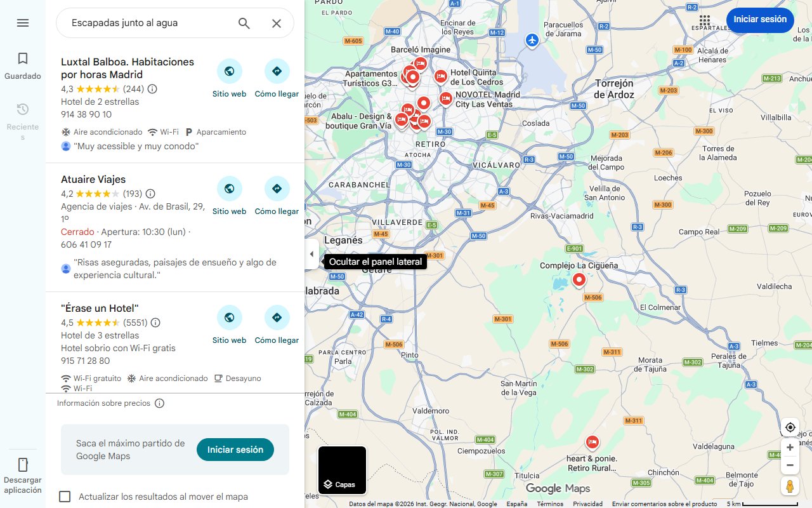Viewport: 812px width, 508px height.
Task: Open the Google apps grid
Action: click(x=705, y=20)
